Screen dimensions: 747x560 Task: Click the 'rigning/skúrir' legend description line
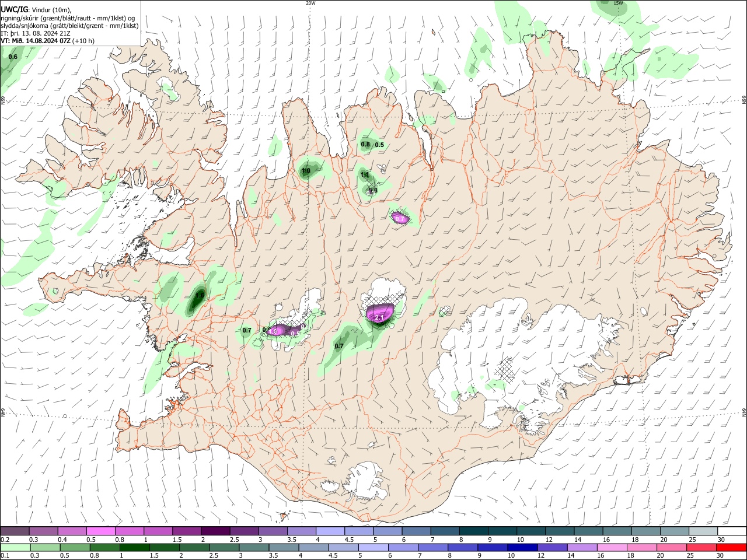click(68, 17)
